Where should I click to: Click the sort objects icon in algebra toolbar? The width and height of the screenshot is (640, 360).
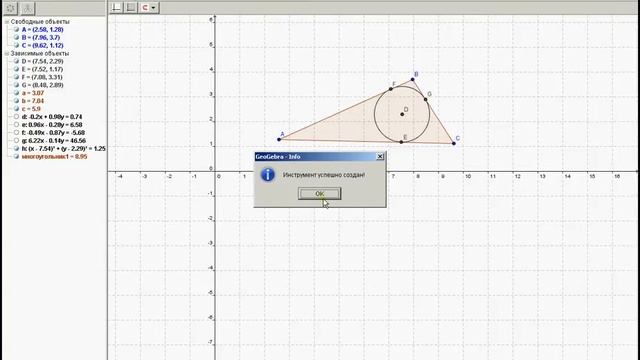27,8
